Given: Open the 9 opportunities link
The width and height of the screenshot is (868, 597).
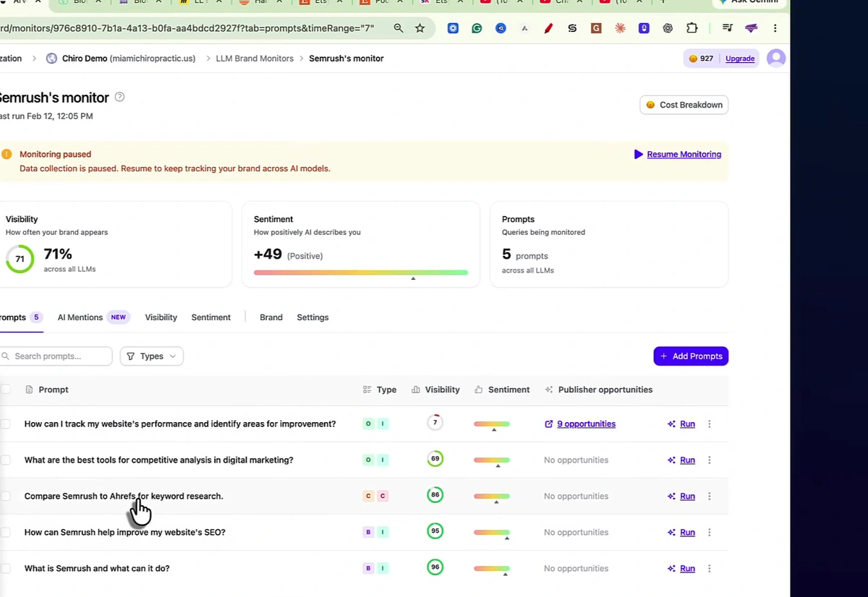Looking at the screenshot, I should [x=580, y=424].
